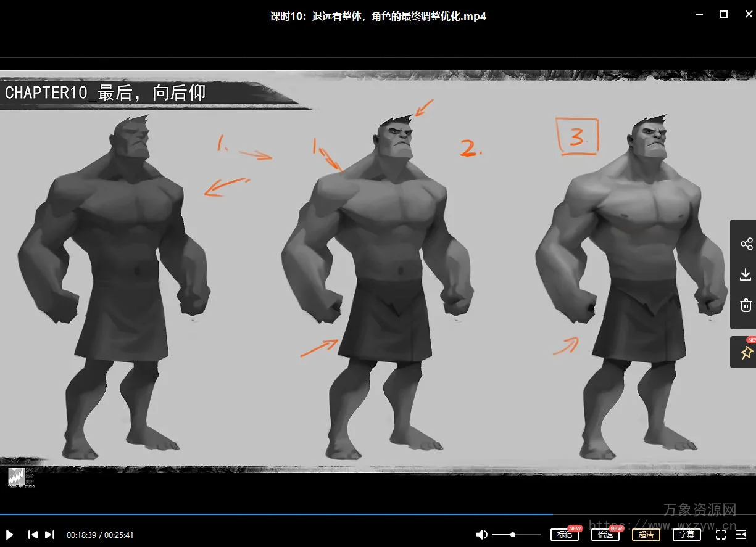This screenshot has height=547, width=756.
Task: Click the center of the video frame
Action: [x=378, y=271]
